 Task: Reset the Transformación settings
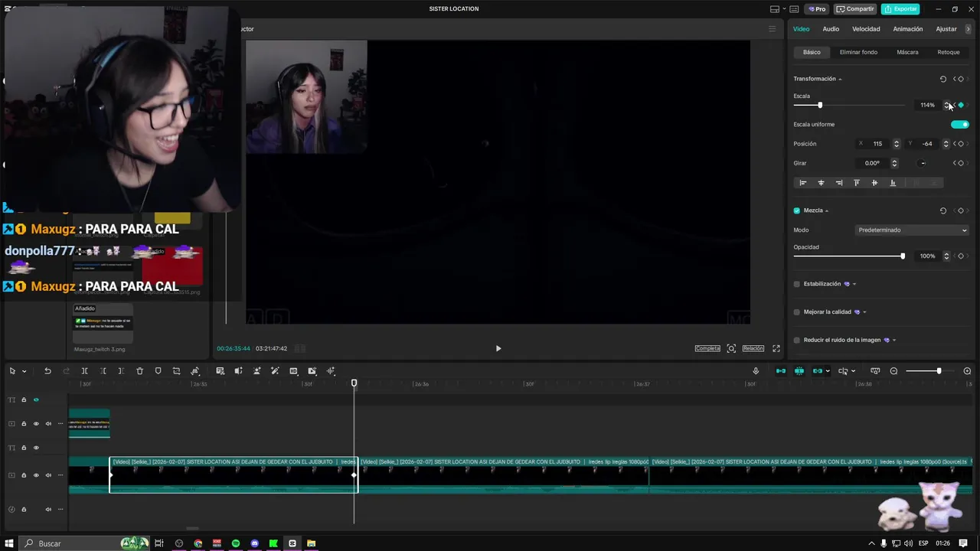[943, 79]
